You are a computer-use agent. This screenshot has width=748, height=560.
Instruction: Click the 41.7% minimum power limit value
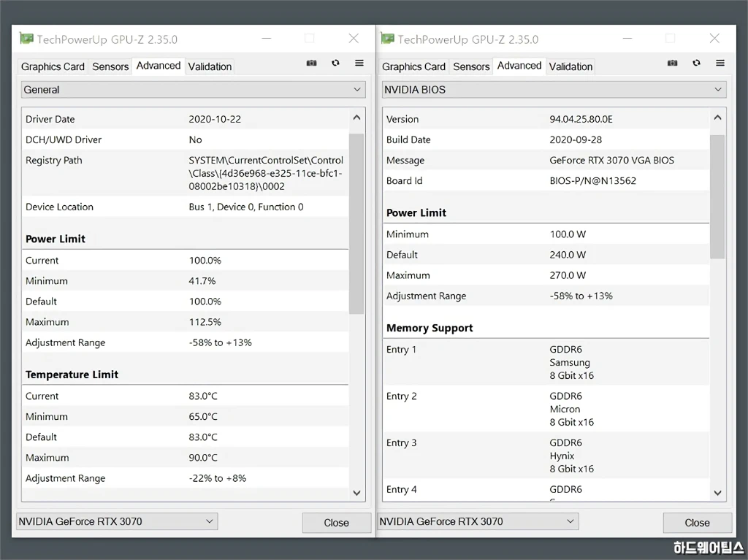pos(202,281)
